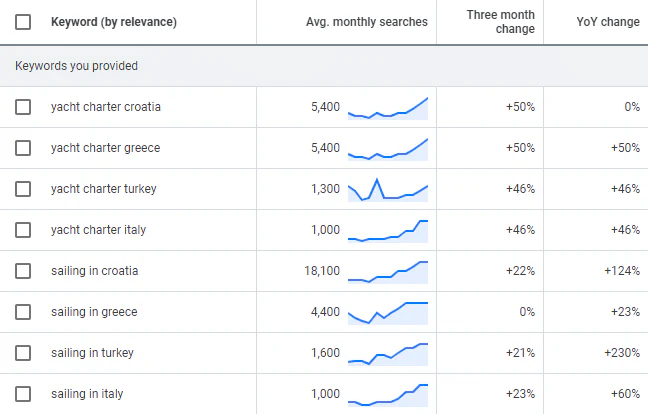Sort by Keyword (by relevance) column header
Viewport: 648px width, 414px height.
[114, 22]
